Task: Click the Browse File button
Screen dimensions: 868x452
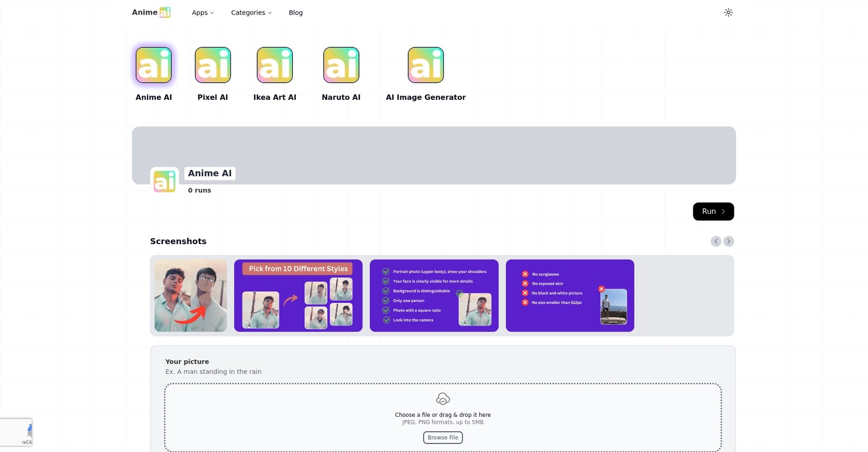Action: click(443, 437)
